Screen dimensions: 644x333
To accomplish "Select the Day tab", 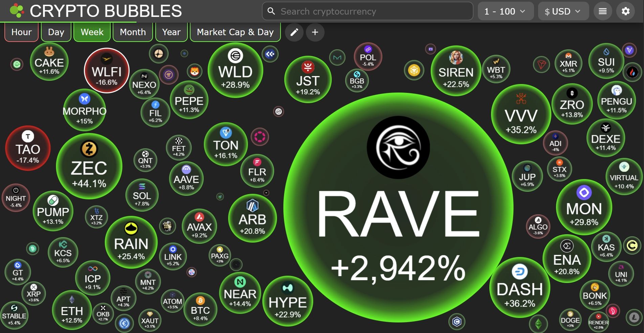I will point(56,32).
